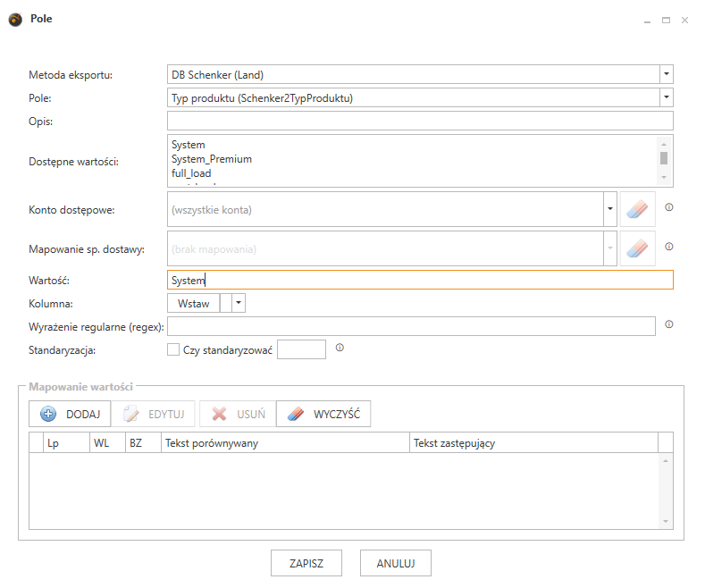The height and width of the screenshot is (588, 705).
Task: Open the Metoda eksportu dropdown
Action: 667,74
